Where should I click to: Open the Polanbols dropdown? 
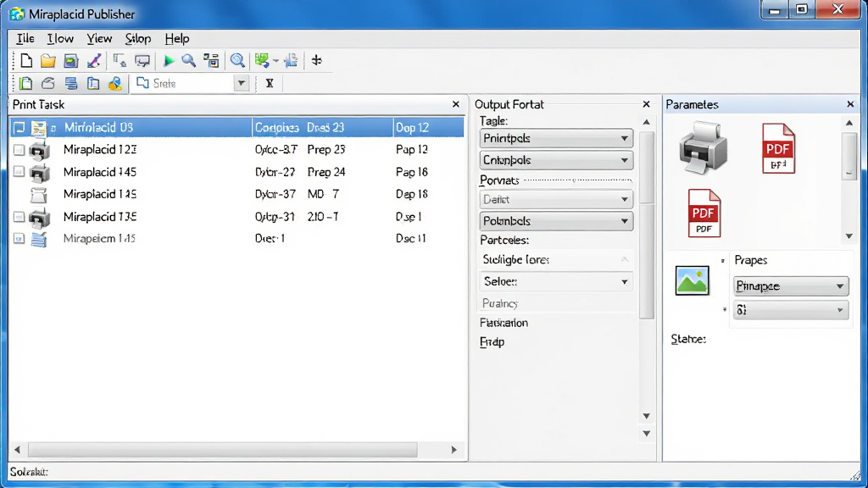(x=556, y=221)
